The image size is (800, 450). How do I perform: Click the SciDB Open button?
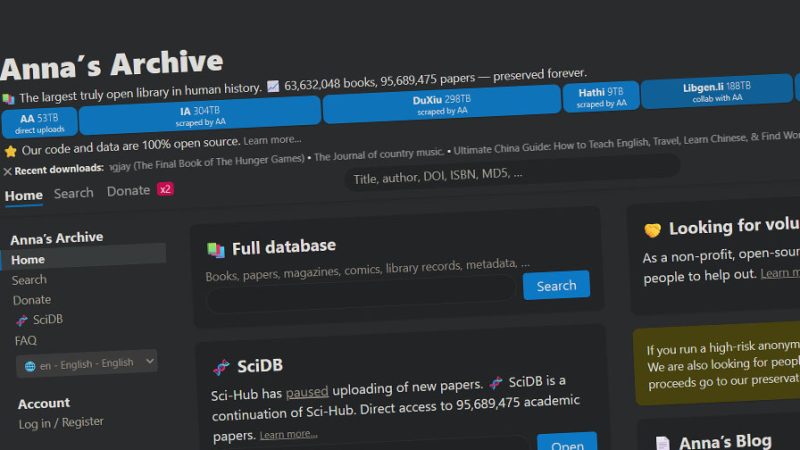point(567,442)
